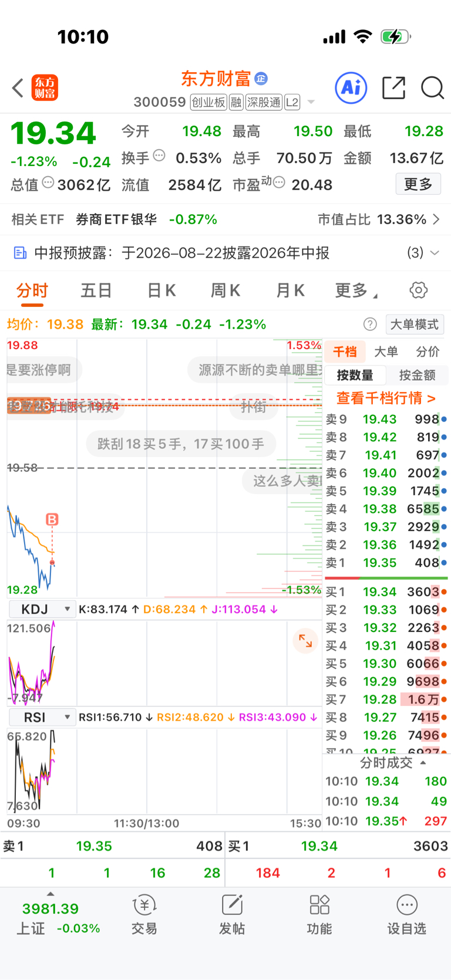Expand the announcements (3) chevron
This screenshot has height=980, width=451.
pyautogui.click(x=435, y=253)
